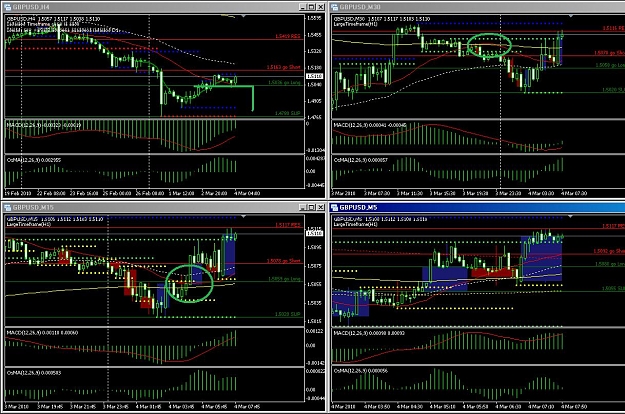The image size is (625, 414).
Task: Click the 'go Short' level label in M15 chart
Action: pyautogui.click(x=283, y=261)
